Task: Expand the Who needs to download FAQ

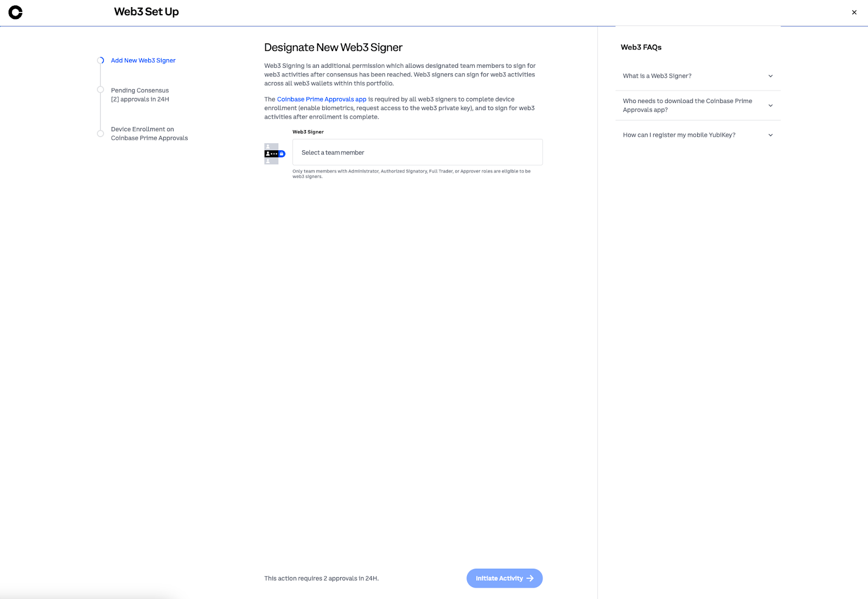Action: pos(698,105)
